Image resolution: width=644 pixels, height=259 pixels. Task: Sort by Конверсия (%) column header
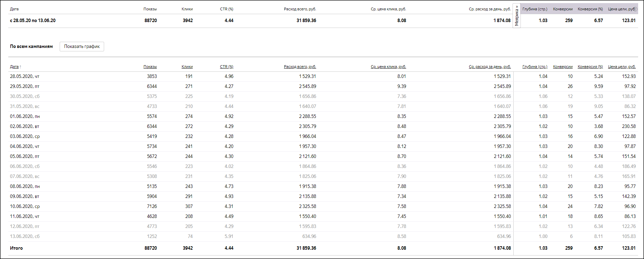tap(590, 67)
